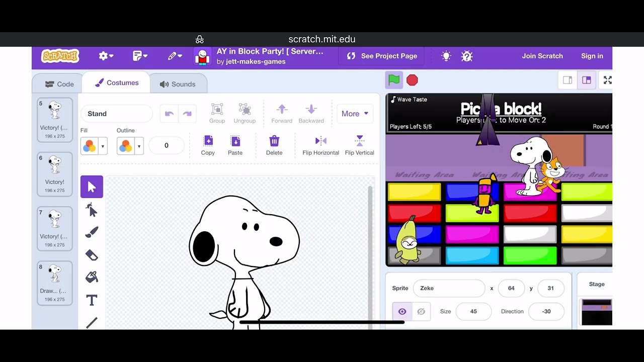
Task: Click the project author avatar icon
Action: coord(202,56)
